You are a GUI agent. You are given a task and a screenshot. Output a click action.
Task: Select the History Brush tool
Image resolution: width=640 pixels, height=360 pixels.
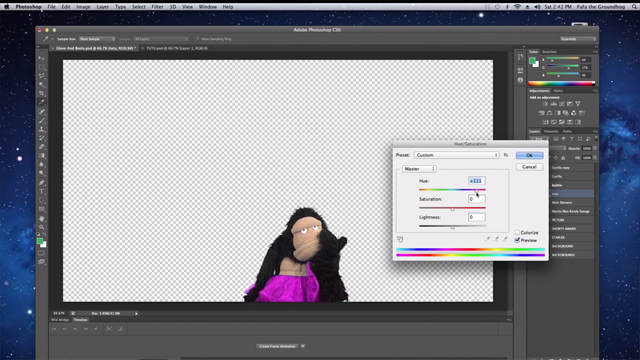(42, 138)
